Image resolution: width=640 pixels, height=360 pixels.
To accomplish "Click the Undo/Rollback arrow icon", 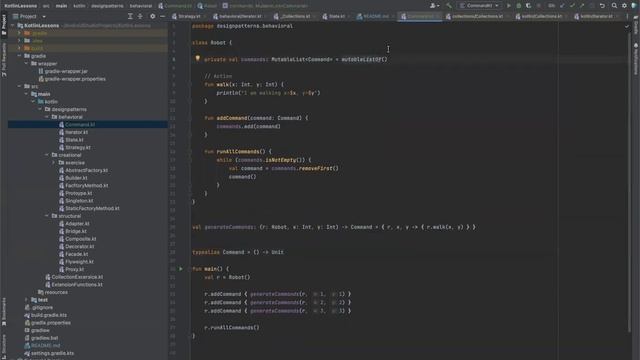I will point(602,6).
